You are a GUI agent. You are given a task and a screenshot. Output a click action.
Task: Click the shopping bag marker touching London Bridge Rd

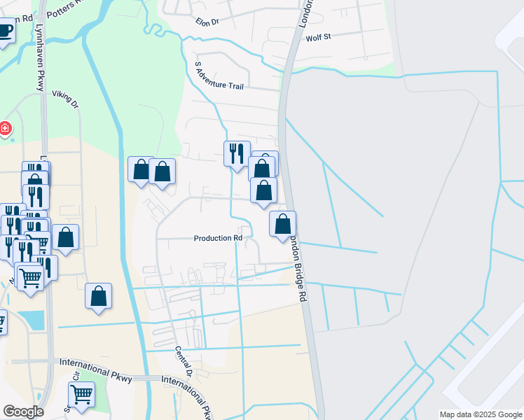[282, 225]
